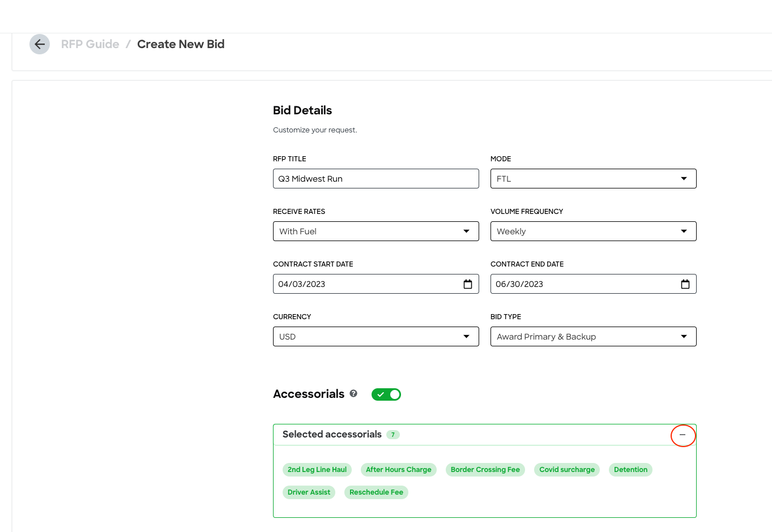Click the Accessorials help question icon
772x532 pixels.
(353, 394)
